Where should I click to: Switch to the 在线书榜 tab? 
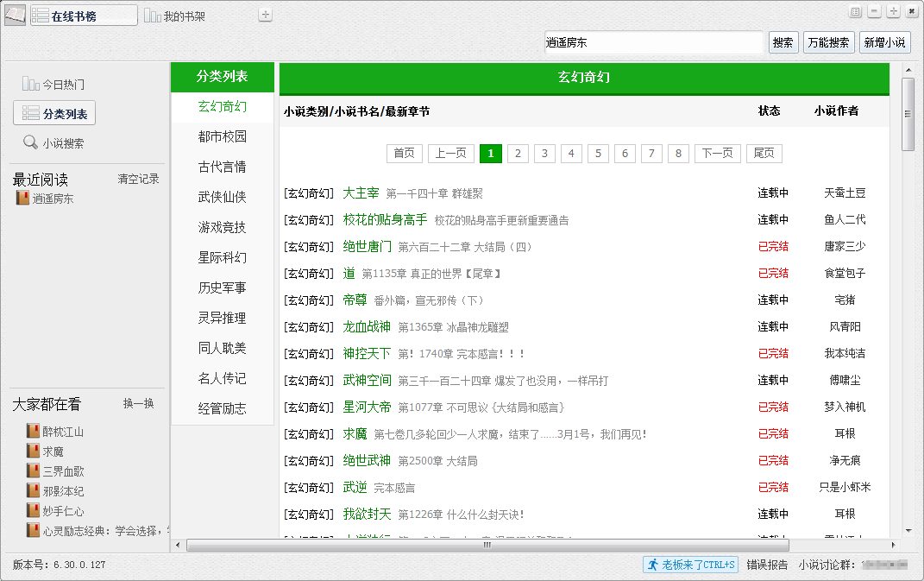coord(84,16)
